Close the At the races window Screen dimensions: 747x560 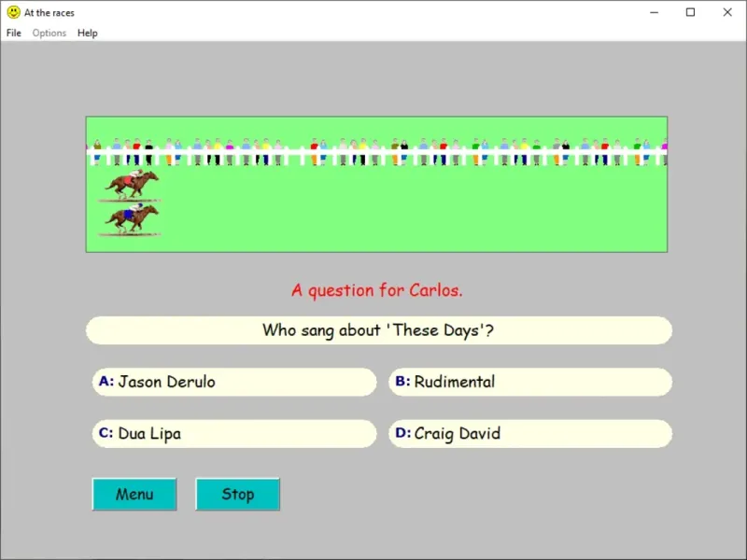click(727, 12)
